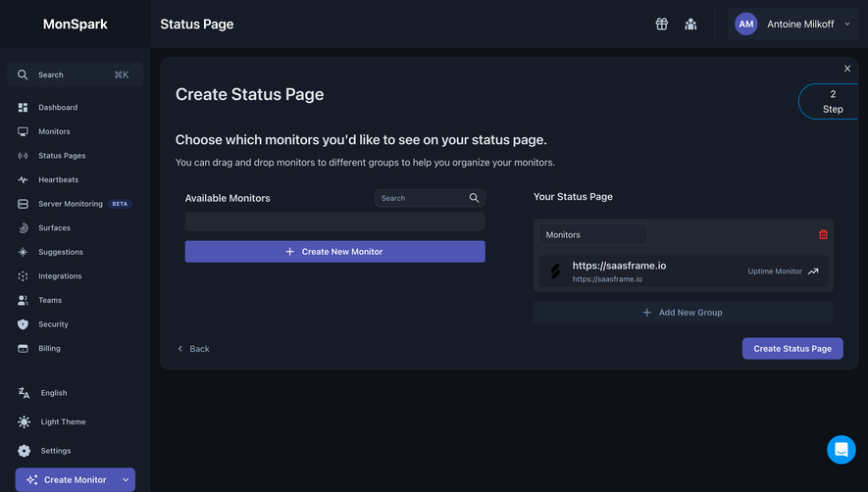Click the Surfaces spiral icon
868x492 pixels.
23,228
